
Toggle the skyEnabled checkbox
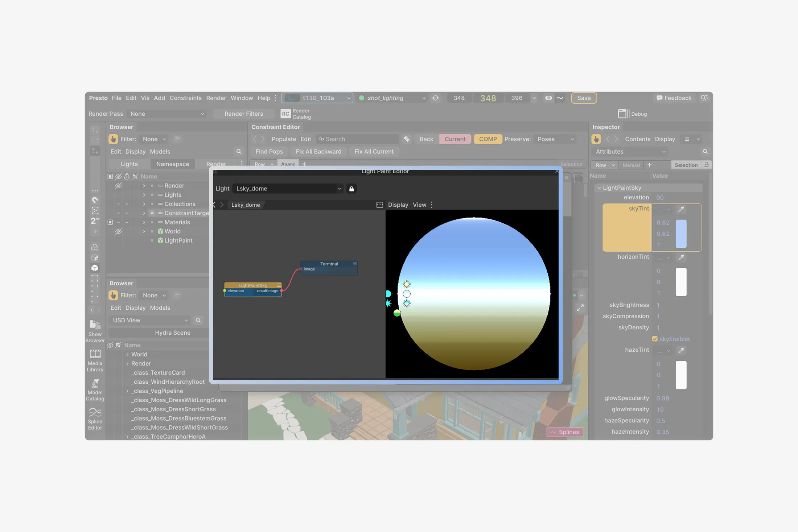(655, 339)
